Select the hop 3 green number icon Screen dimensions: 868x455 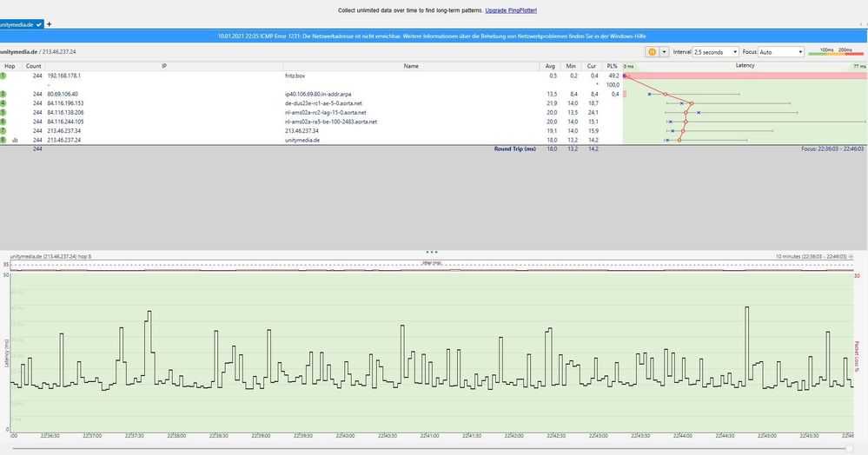click(3, 94)
